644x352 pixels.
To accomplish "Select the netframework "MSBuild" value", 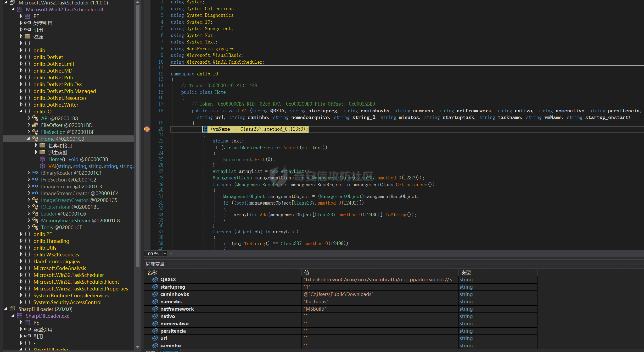I will click(x=380, y=309).
